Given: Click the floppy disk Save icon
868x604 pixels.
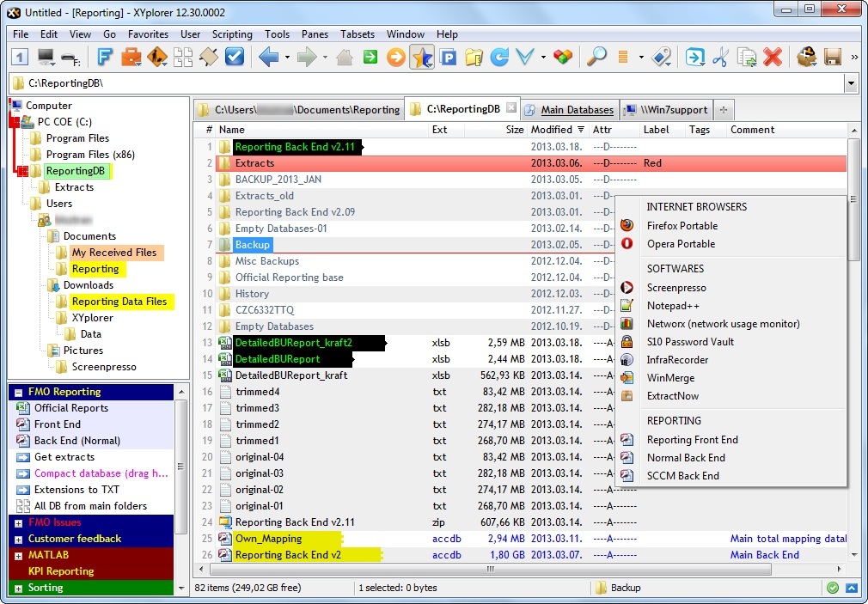Looking at the screenshot, I should point(832,58).
